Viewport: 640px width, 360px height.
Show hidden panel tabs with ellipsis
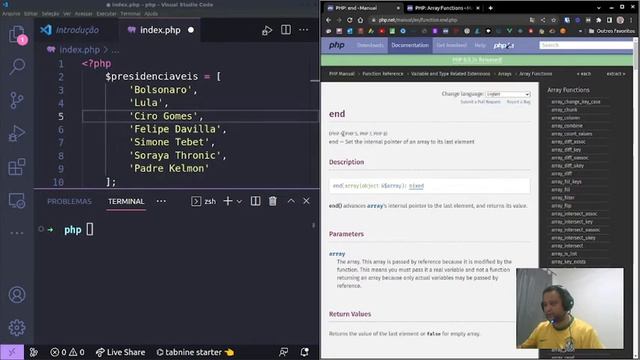click(161, 201)
